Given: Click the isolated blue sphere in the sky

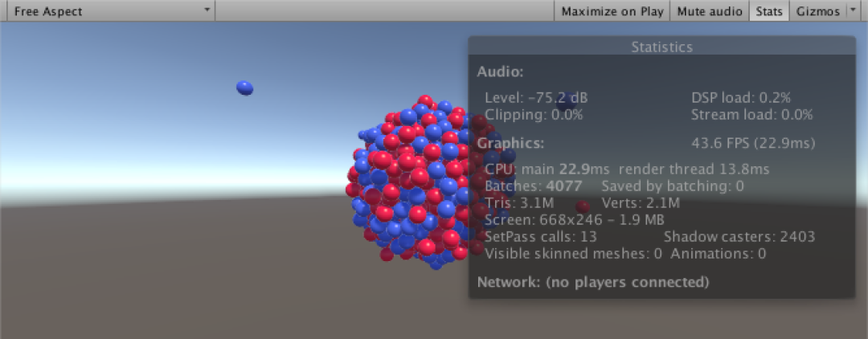Looking at the screenshot, I should click(x=244, y=88).
